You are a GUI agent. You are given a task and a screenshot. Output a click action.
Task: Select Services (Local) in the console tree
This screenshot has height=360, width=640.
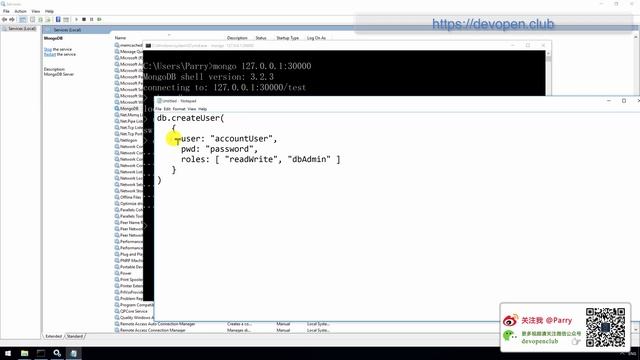coord(20,29)
